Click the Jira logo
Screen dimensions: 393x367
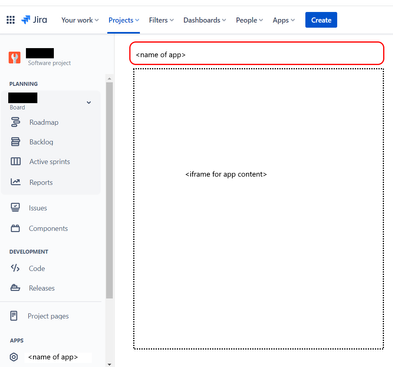[x=34, y=20]
